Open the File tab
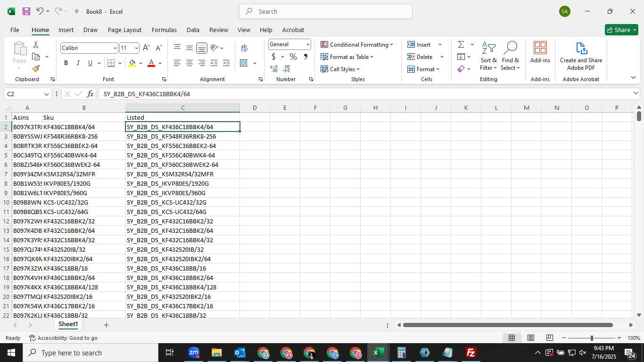The width and height of the screenshot is (644, 362). [15, 30]
